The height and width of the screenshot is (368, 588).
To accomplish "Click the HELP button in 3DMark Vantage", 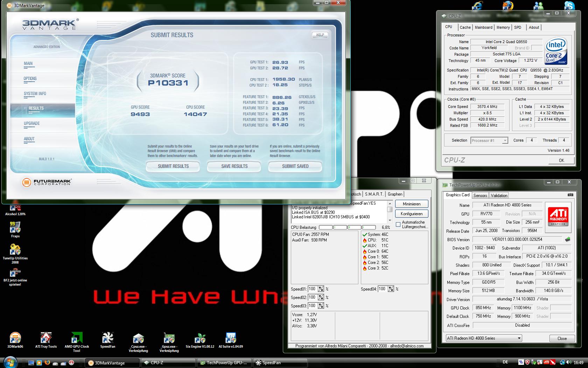I will [x=320, y=35].
